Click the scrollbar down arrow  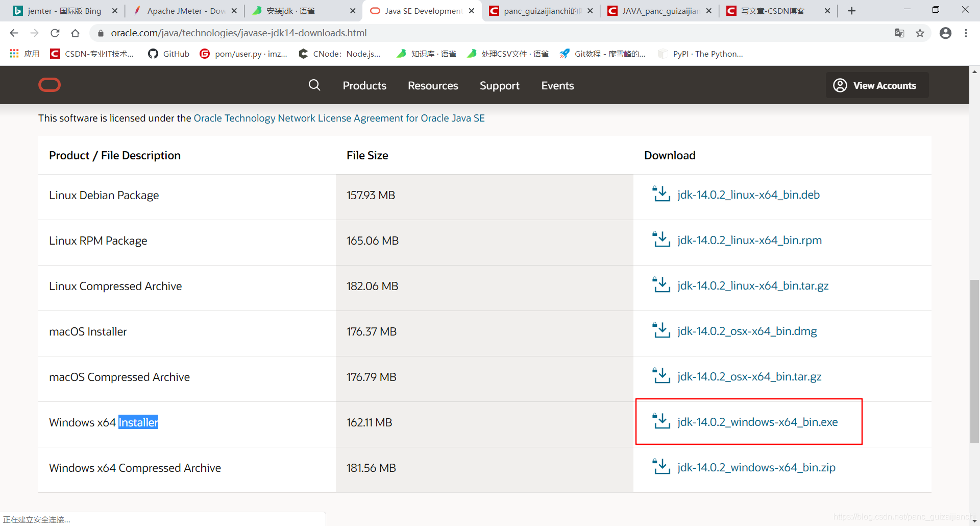click(x=974, y=521)
